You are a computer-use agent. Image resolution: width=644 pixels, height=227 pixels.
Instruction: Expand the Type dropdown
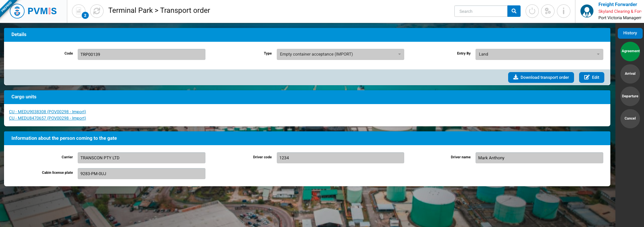click(340, 54)
